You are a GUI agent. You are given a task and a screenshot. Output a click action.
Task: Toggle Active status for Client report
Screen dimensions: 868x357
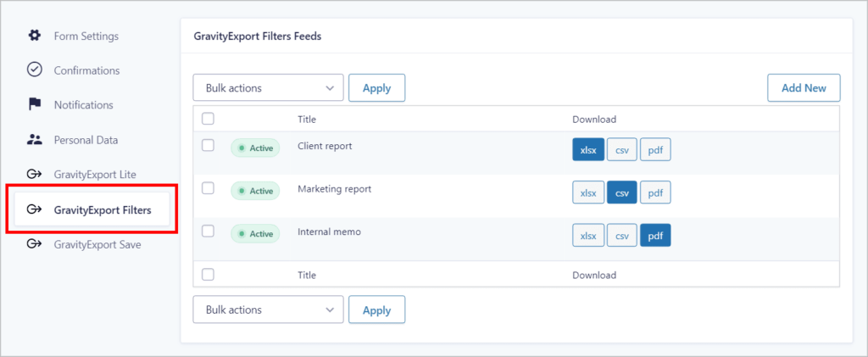click(255, 148)
